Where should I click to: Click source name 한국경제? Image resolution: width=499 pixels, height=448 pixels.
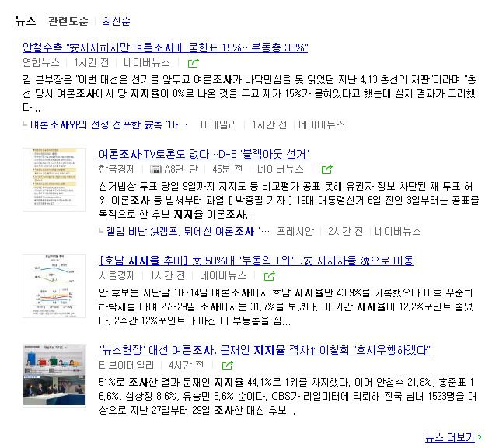click(x=117, y=170)
